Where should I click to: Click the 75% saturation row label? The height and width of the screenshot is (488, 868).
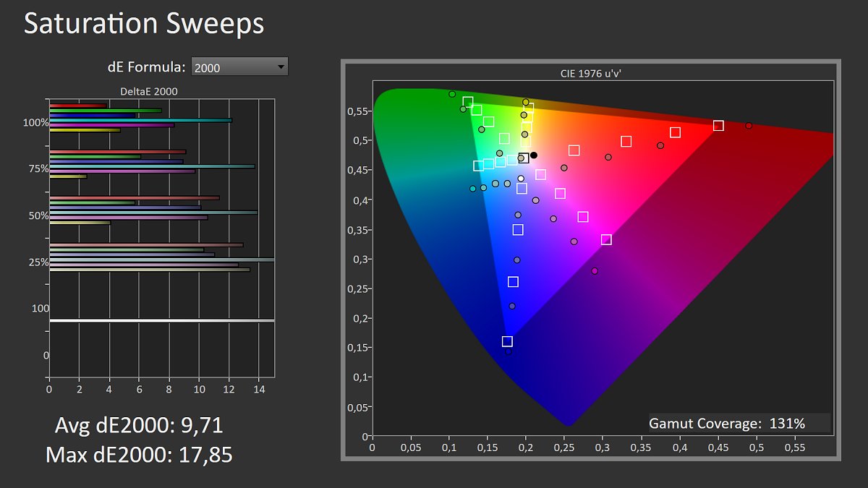pos(38,169)
